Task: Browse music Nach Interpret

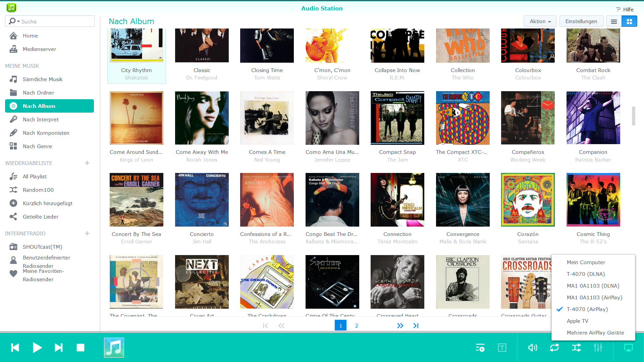Action: point(50,119)
